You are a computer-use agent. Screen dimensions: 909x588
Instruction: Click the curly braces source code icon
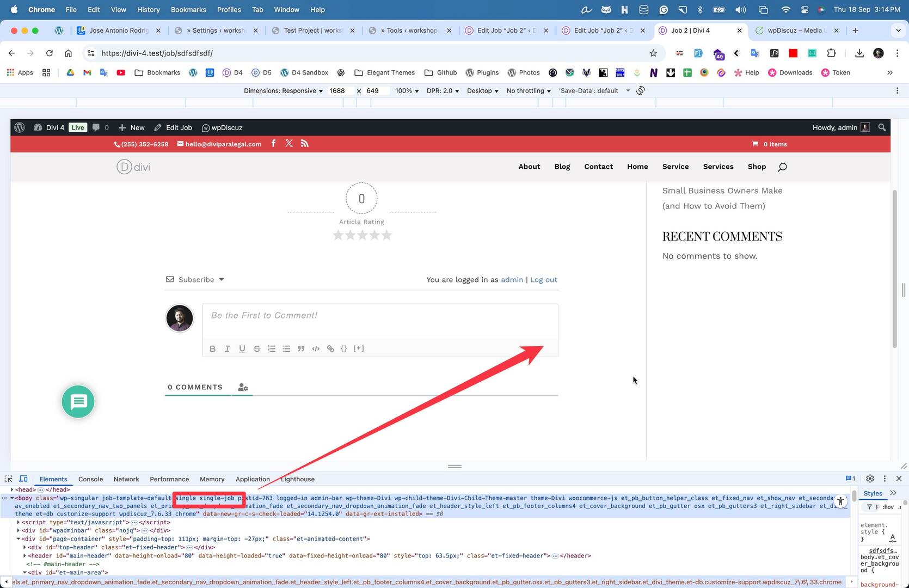(x=344, y=348)
